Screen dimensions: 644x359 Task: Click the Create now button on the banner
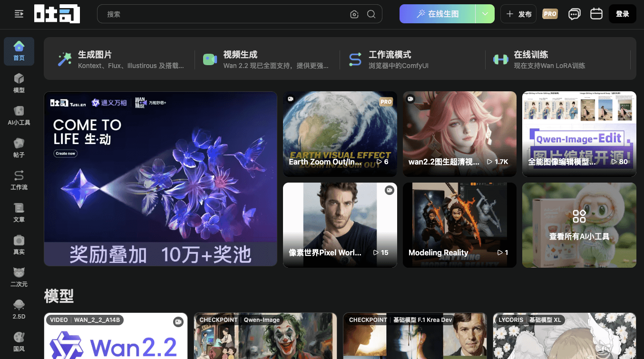[66, 154]
